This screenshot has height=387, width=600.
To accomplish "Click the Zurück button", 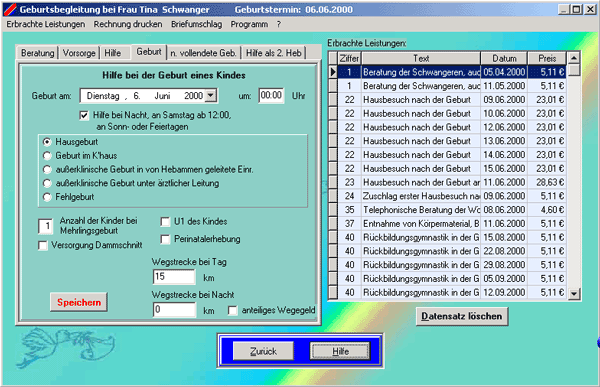I will pos(263,351).
